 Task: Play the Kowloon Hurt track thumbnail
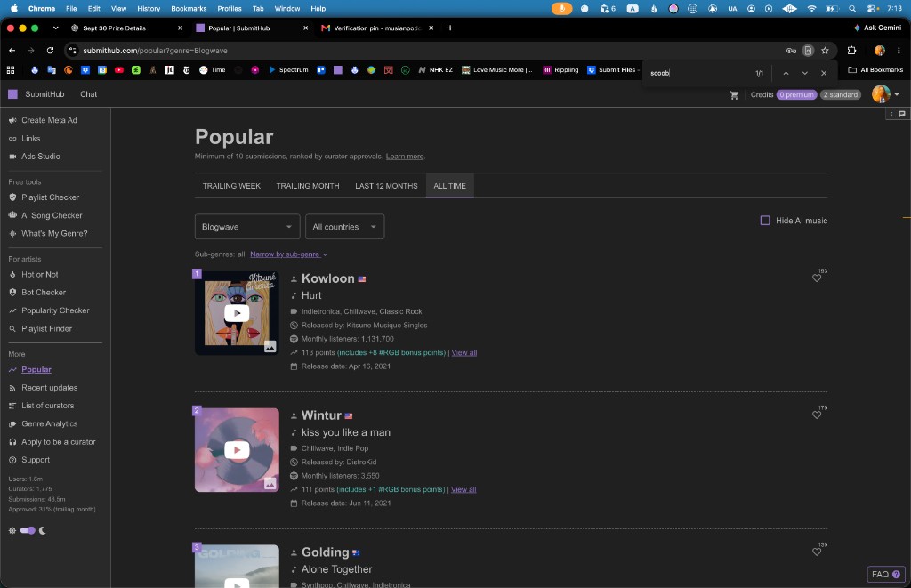tap(237, 313)
